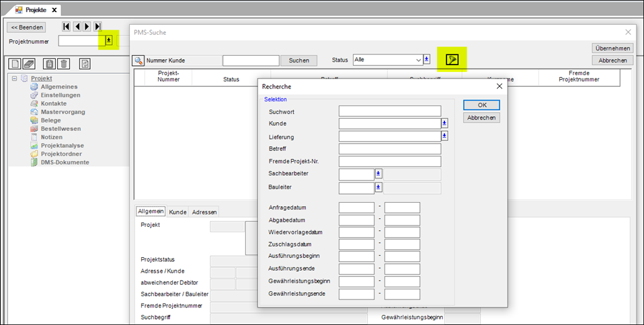The width and height of the screenshot is (644, 325).
Task: Switch to the Adressen tab
Action: click(204, 212)
